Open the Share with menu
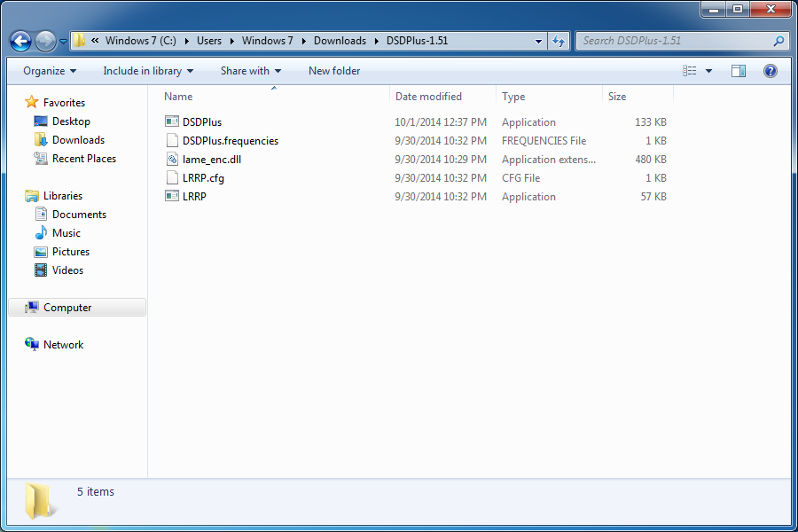The width and height of the screenshot is (798, 532). pyautogui.click(x=250, y=71)
